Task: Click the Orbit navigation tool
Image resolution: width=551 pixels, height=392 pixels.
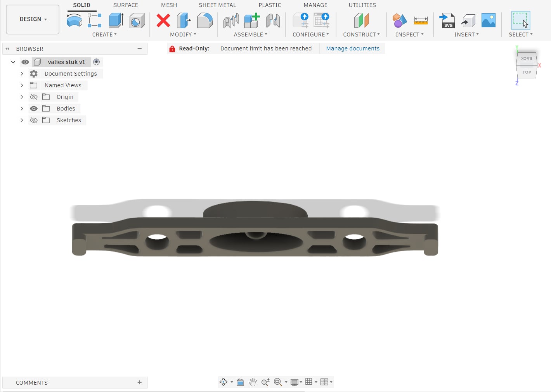Action: tap(223, 382)
